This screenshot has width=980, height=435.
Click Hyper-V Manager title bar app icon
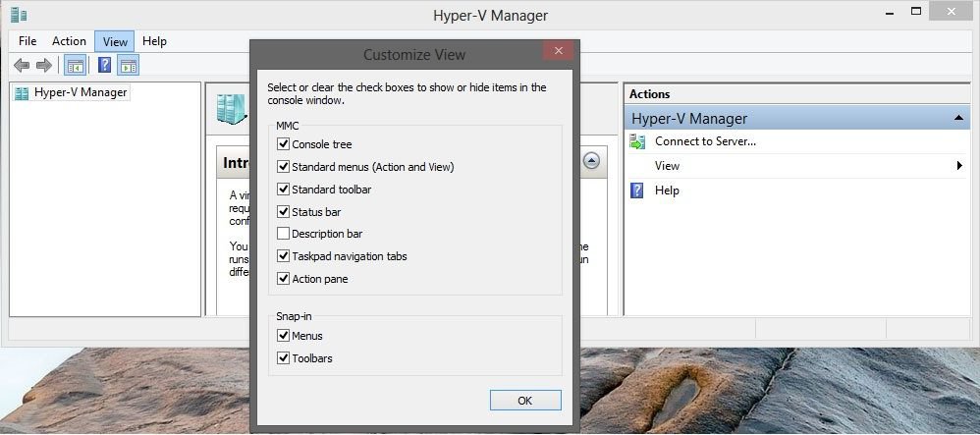tap(19, 15)
